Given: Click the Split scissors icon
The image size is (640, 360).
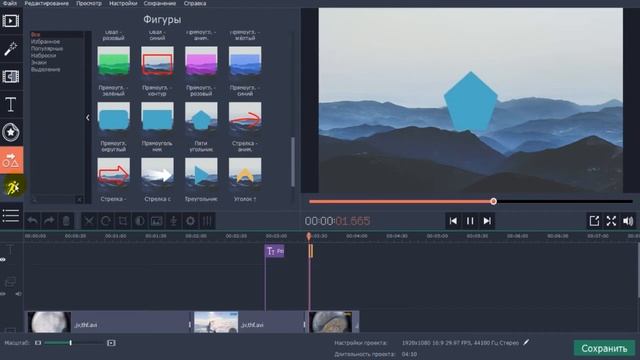Looking at the screenshot, I should 89,221.
